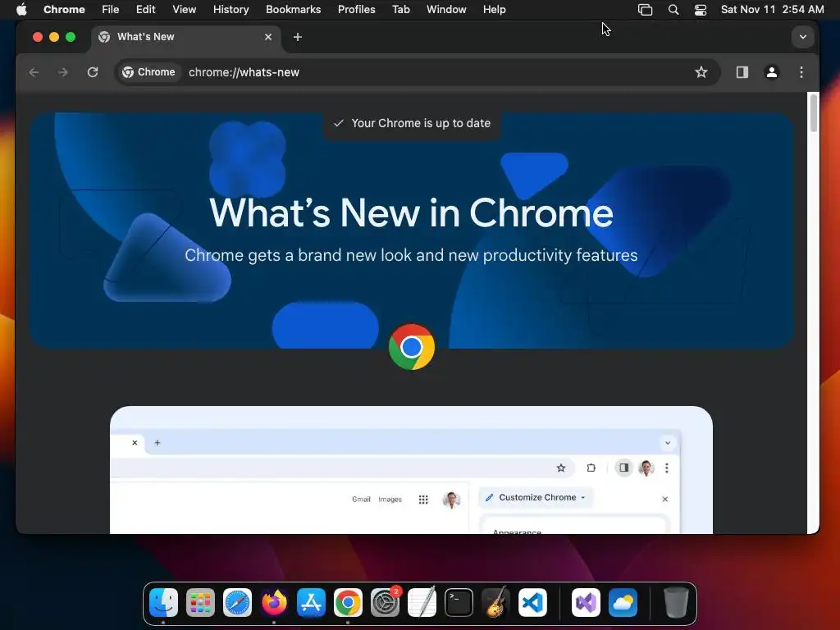Open the Tab menu
The width and height of the screenshot is (840, 630).
point(400,10)
